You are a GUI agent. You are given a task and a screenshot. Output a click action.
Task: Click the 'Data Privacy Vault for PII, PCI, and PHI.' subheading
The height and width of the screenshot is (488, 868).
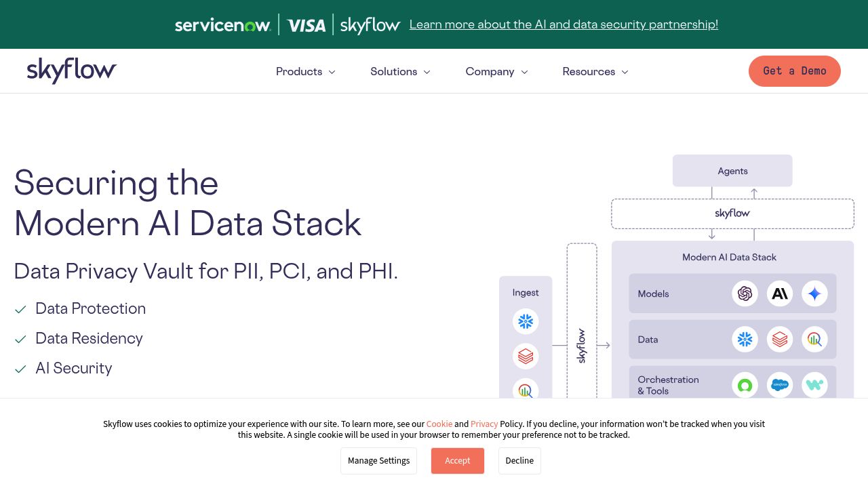point(206,271)
